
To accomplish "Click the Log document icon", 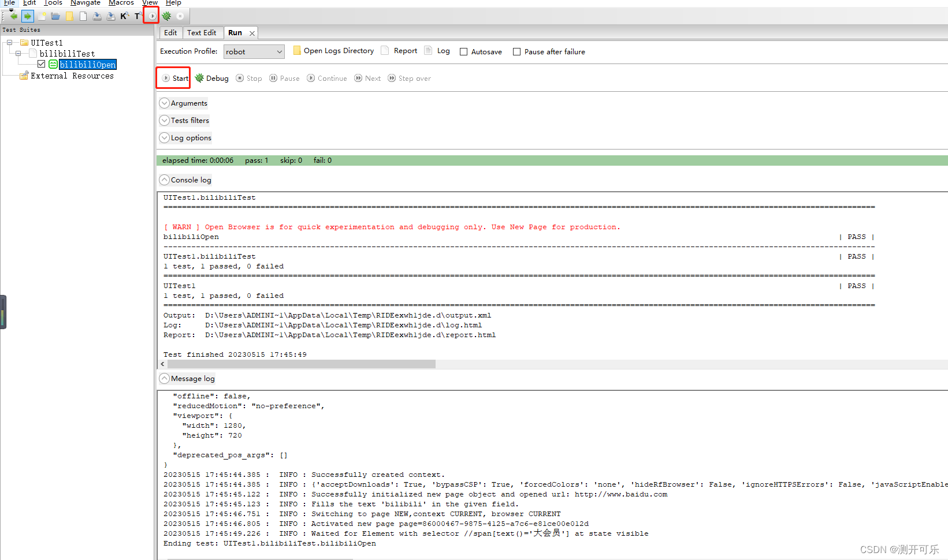I will pos(428,50).
